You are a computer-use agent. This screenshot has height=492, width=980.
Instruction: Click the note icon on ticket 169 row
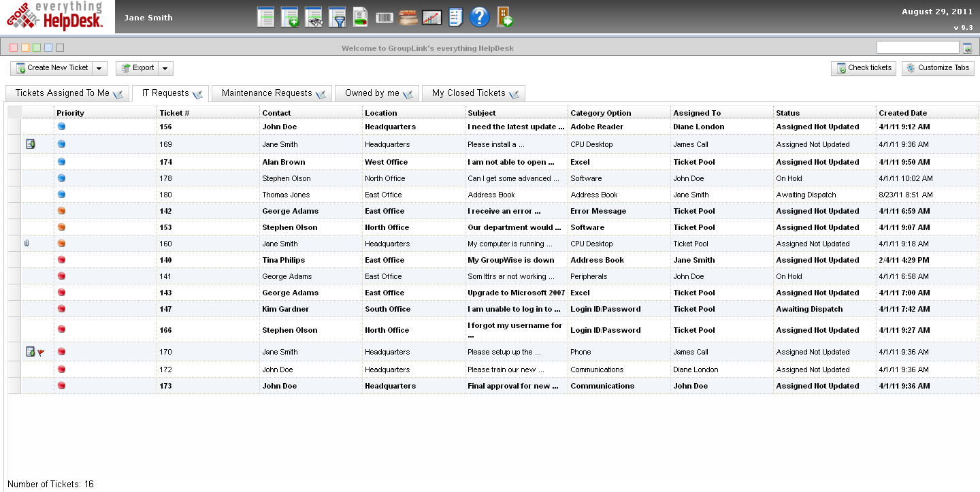point(30,144)
